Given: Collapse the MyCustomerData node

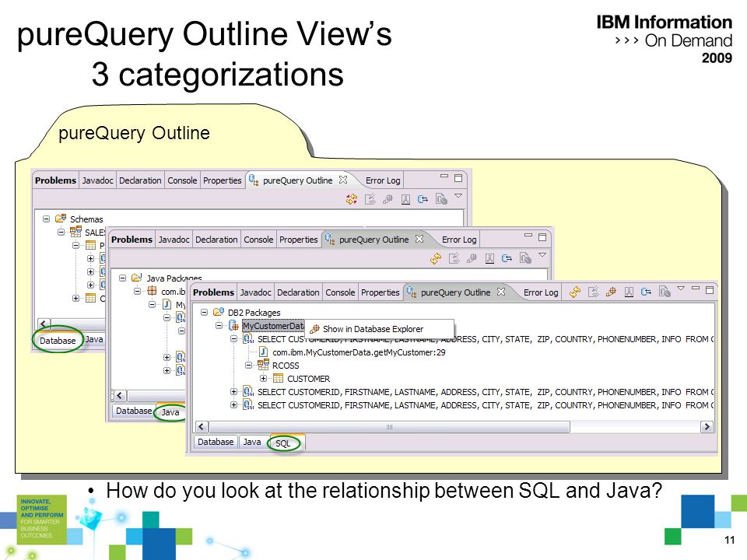Looking at the screenshot, I should point(219,326).
